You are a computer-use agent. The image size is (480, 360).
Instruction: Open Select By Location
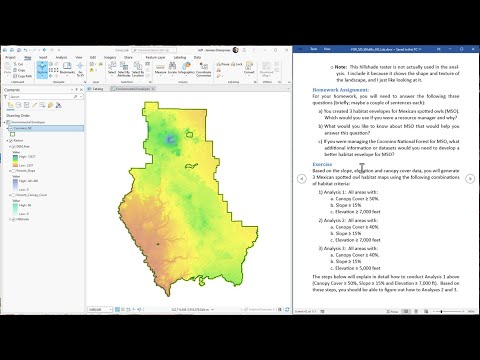pos(138,69)
